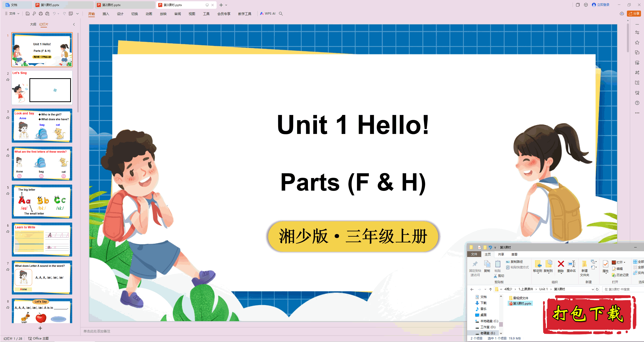Screen dimensions: 644x342
Task: Click the Undo arrow in WPS
Action: point(54,14)
